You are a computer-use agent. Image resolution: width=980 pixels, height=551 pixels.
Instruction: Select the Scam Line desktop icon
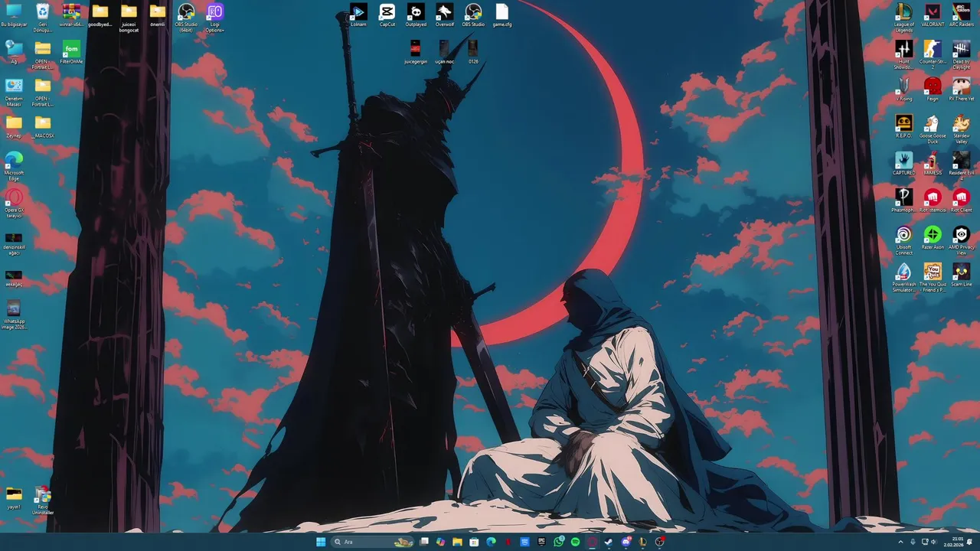[x=962, y=275]
